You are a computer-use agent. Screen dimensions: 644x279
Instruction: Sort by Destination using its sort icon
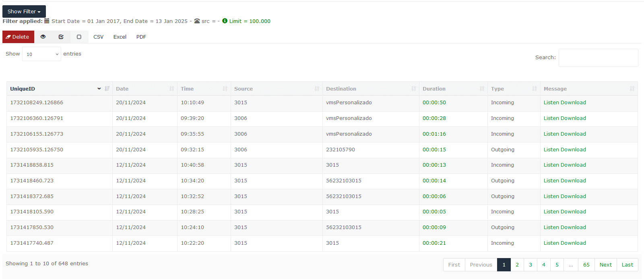[x=413, y=89]
